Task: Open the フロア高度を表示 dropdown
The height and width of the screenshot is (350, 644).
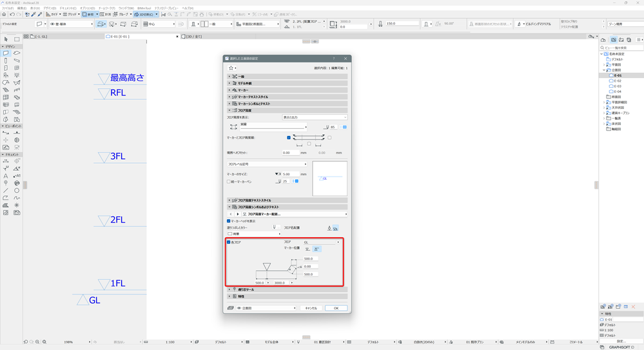Action: (315, 117)
